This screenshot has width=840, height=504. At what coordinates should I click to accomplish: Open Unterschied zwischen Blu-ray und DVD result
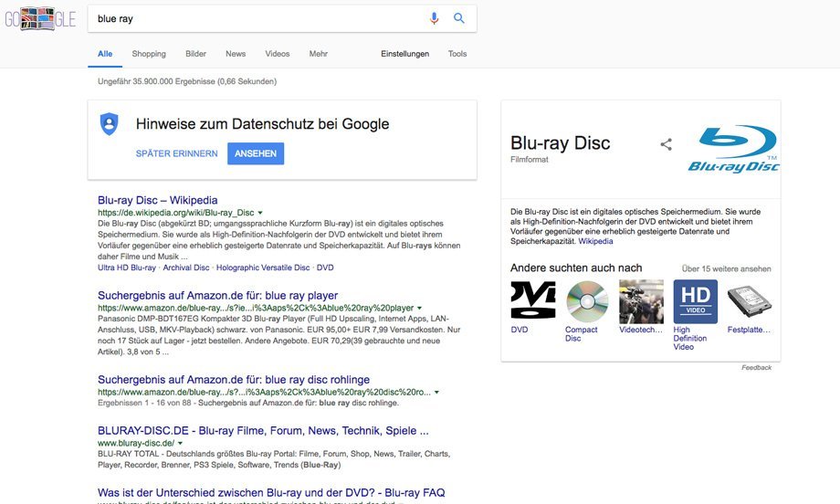(271, 493)
